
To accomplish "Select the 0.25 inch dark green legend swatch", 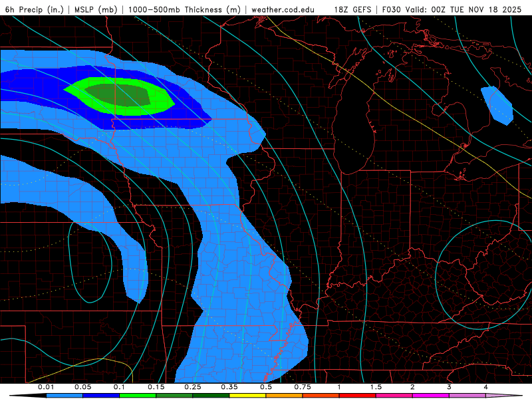I will (211, 396).
